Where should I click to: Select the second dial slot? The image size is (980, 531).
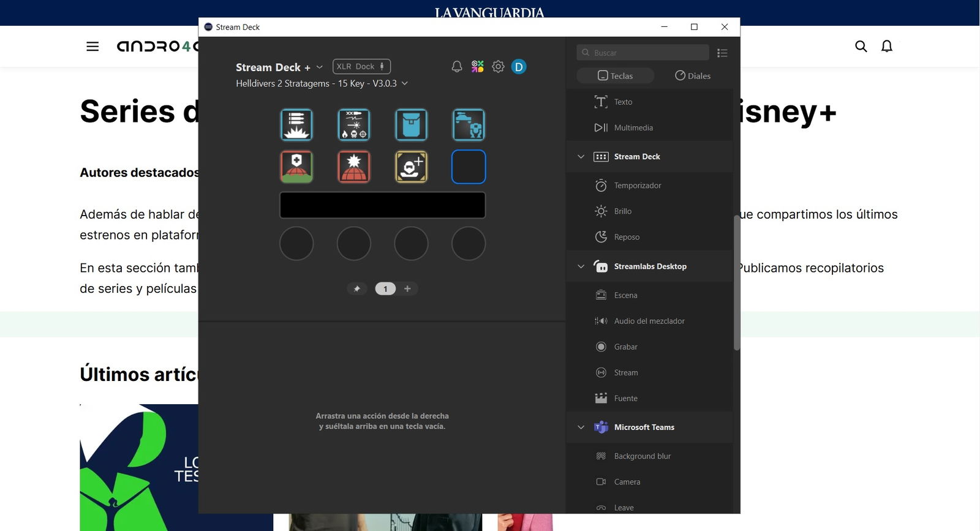coord(354,244)
